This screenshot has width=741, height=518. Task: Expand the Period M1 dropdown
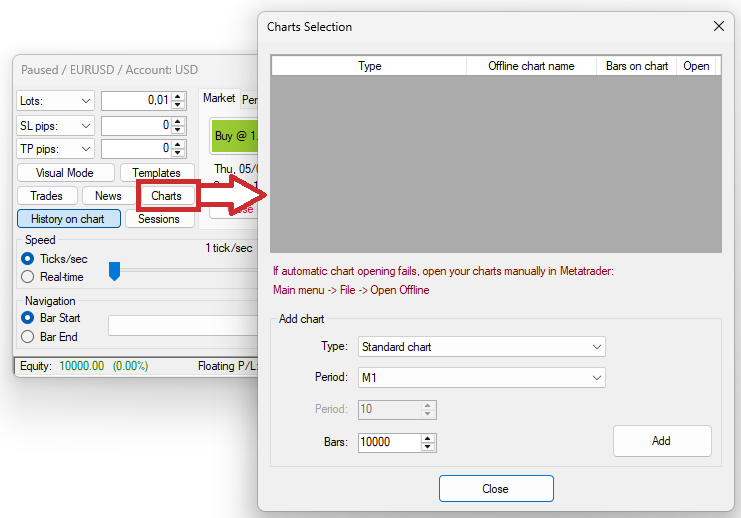click(481, 378)
